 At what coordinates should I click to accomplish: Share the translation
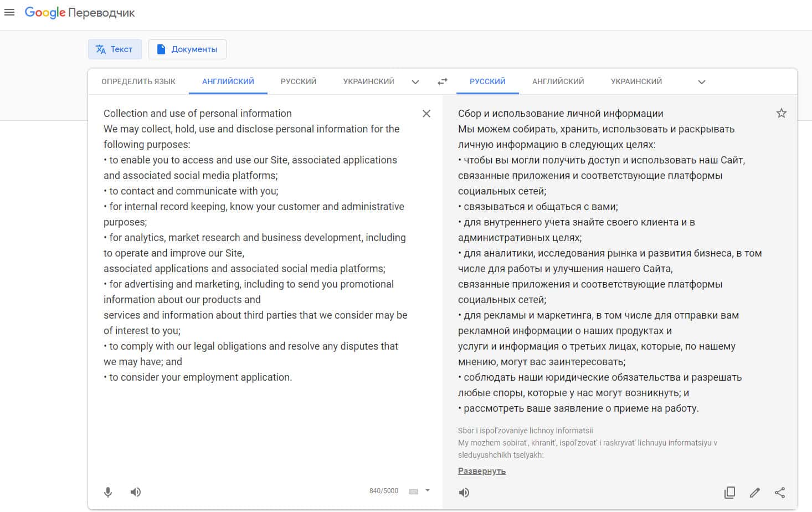[x=780, y=493]
